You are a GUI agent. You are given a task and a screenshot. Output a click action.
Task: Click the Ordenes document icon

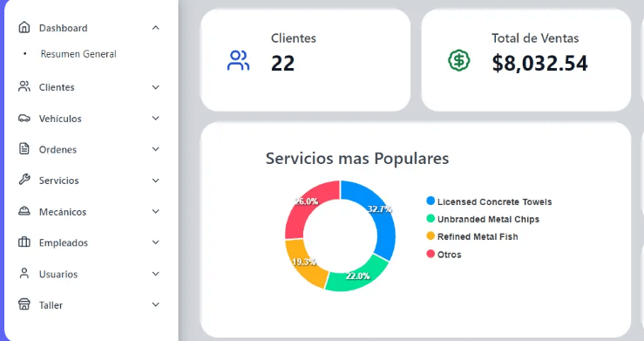point(24,149)
